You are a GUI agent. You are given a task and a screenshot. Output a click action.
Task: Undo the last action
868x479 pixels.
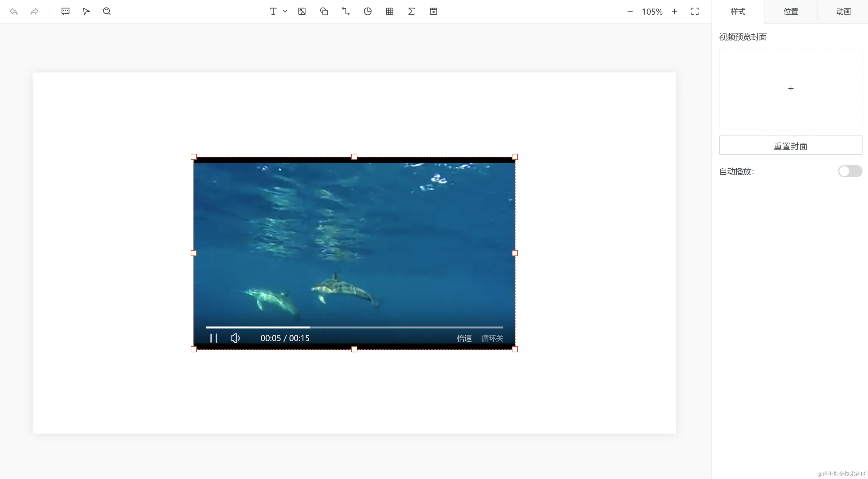tap(14, 12)
